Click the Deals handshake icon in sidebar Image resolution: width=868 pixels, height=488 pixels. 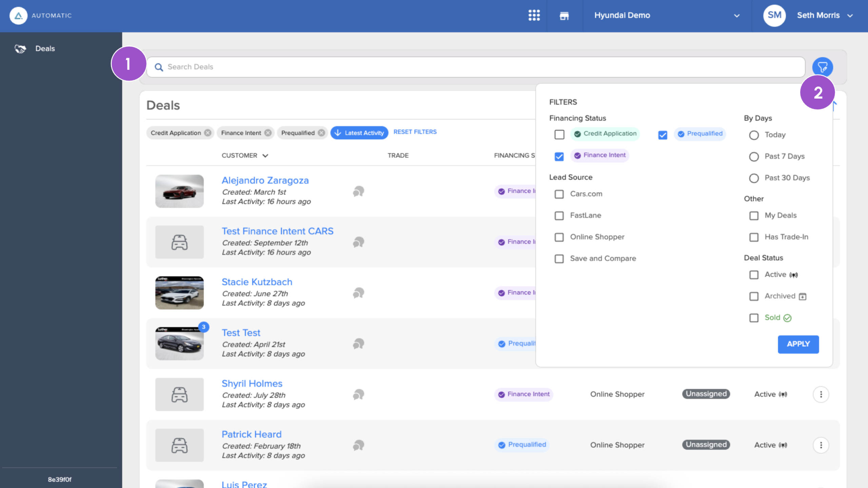[x=20, y=49]
